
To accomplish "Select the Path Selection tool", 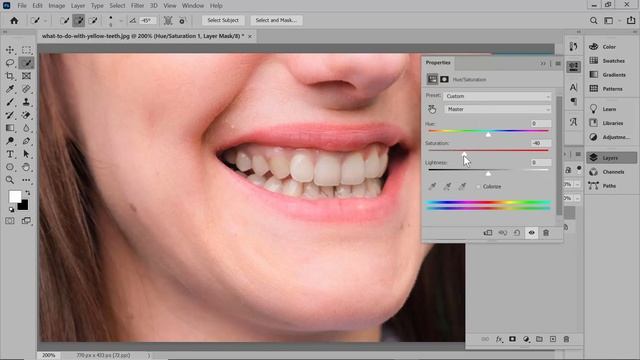I will [26, 154].
